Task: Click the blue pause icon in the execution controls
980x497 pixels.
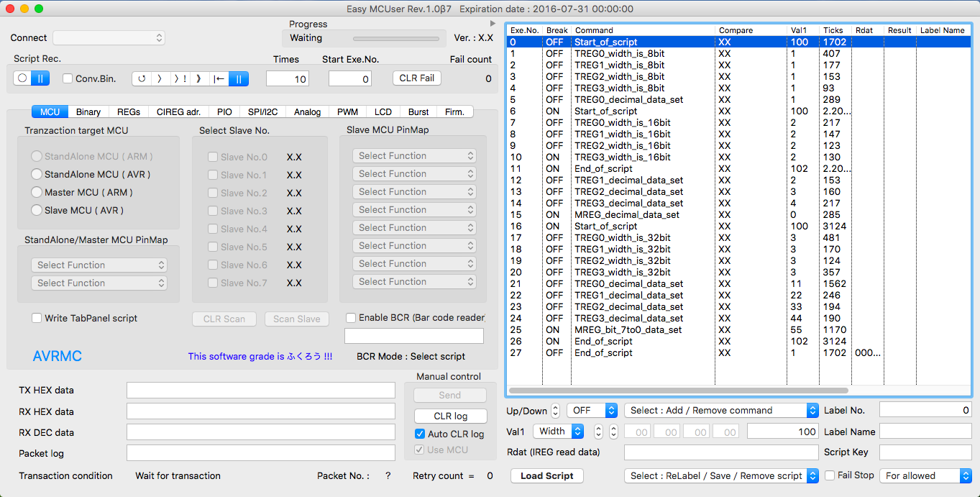Action: coord(239,78)
